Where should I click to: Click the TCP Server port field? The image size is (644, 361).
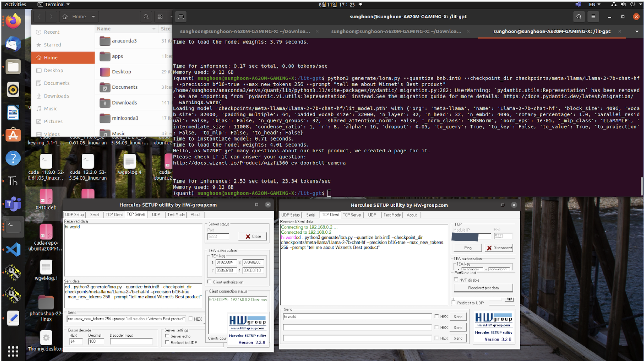[218, 236]
